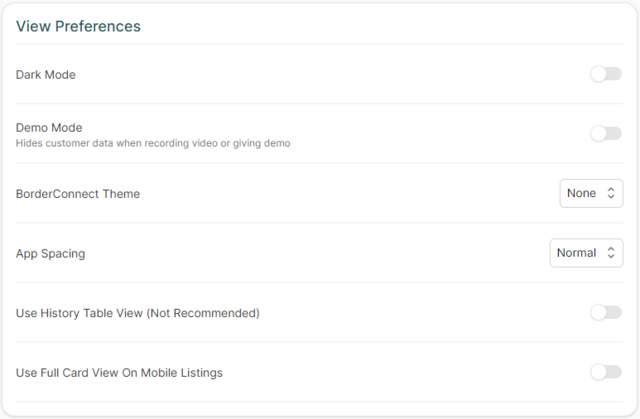Click 'Use Full Card View On Mobile Listings' label

[119, 373]
